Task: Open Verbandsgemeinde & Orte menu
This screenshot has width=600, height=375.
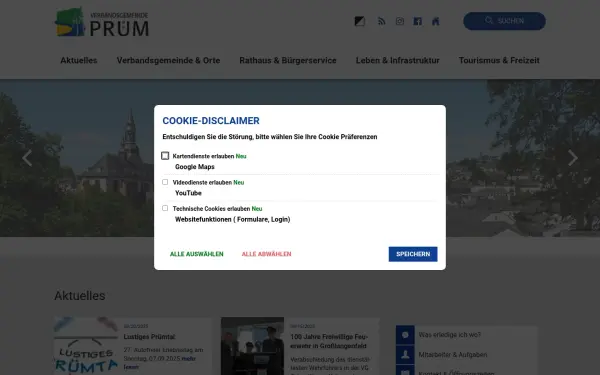Action: pyautogui.click(x=168, y=60)
